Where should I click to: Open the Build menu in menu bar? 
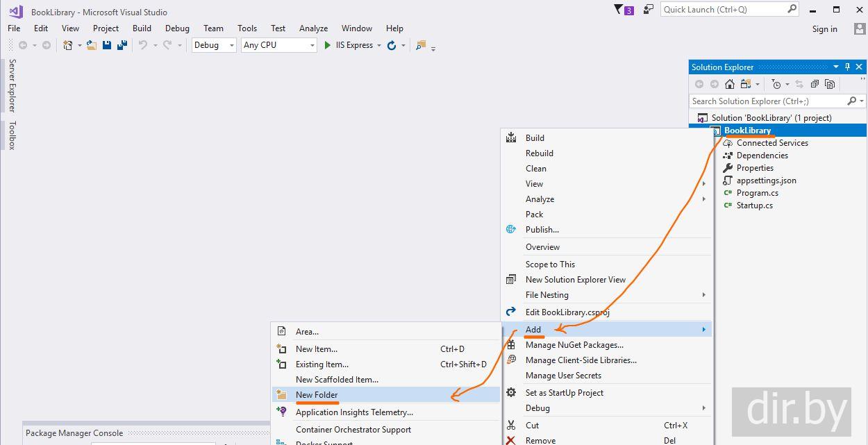pos(142,28)
